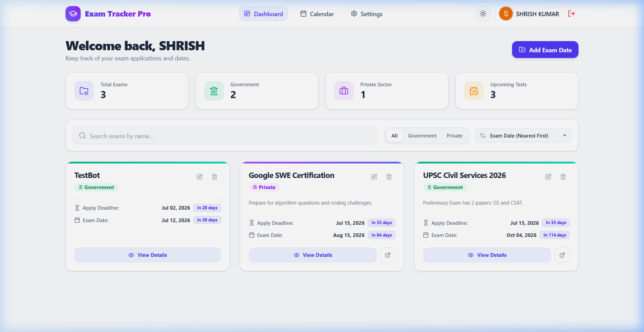Open the Calendar tab

tap(317, 14)
